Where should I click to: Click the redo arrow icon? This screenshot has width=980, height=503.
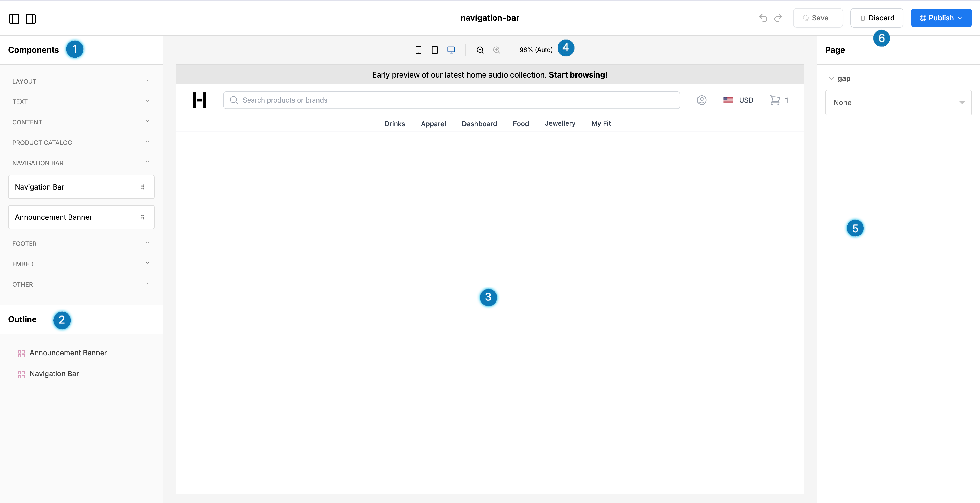778,18
